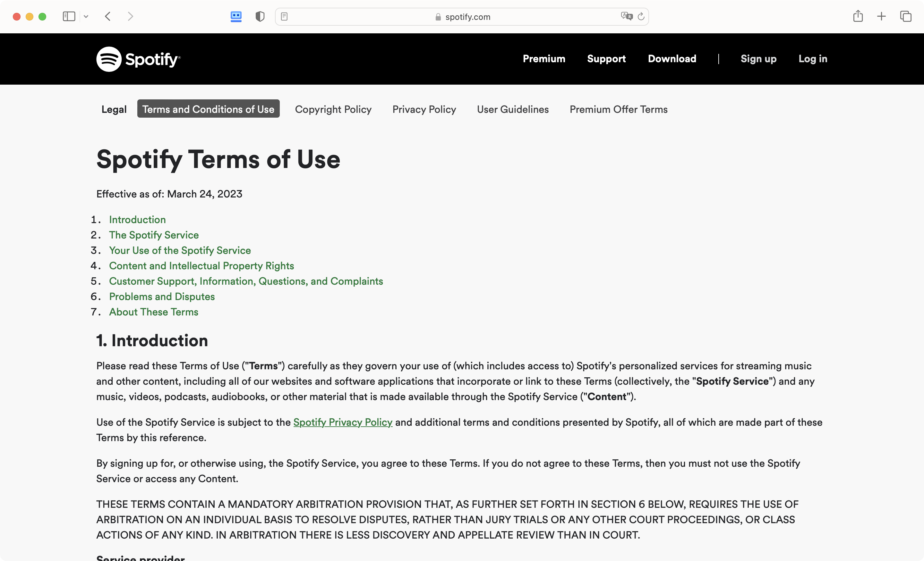Click the 1. Introduction section heading
The width and height of the screenshot is (924, 561).
click(x=152, y=340)
